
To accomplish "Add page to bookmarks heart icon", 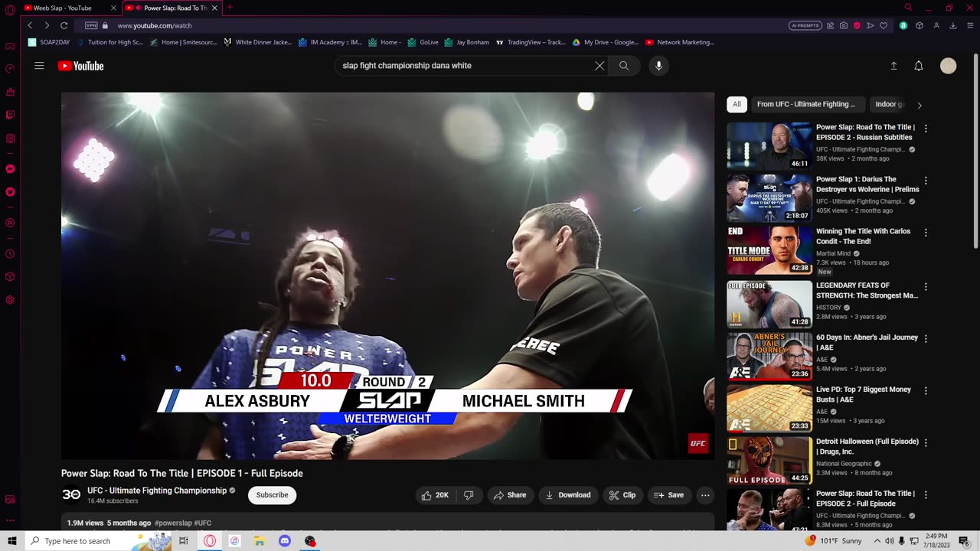I will (884, 25).
